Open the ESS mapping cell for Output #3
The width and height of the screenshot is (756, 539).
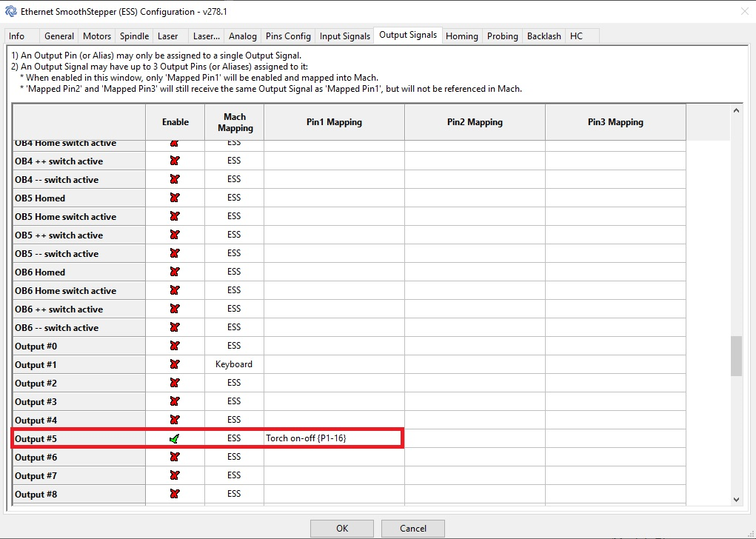[x=235, y=401]
